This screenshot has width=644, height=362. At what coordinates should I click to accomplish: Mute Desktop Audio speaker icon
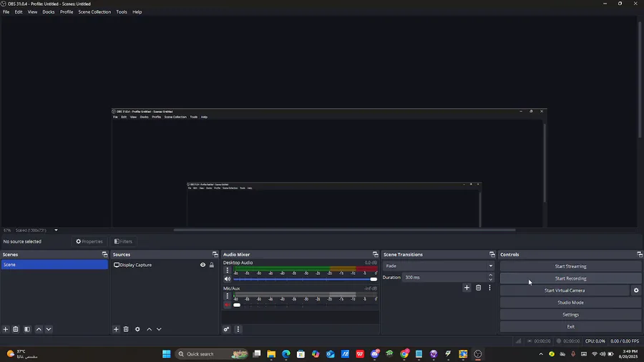coord(227,279)
